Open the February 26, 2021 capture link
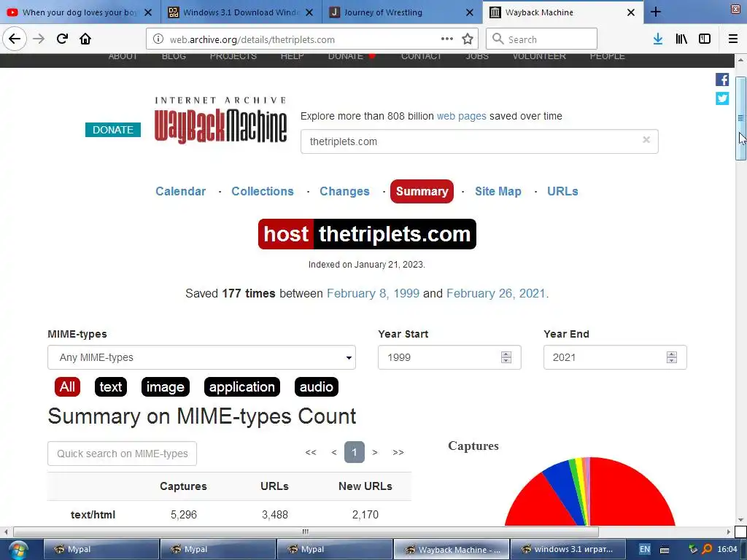This screenshot has width=747, height=560. 495,293
